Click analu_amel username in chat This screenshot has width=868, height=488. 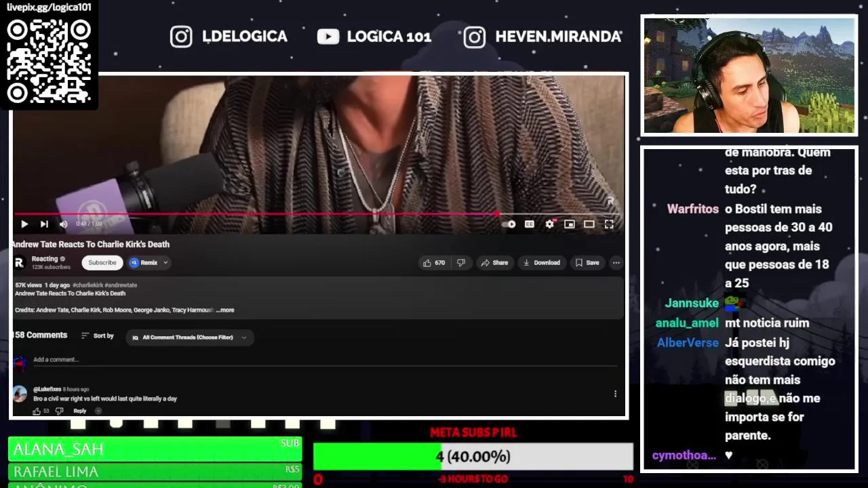(x=687, y=323)
